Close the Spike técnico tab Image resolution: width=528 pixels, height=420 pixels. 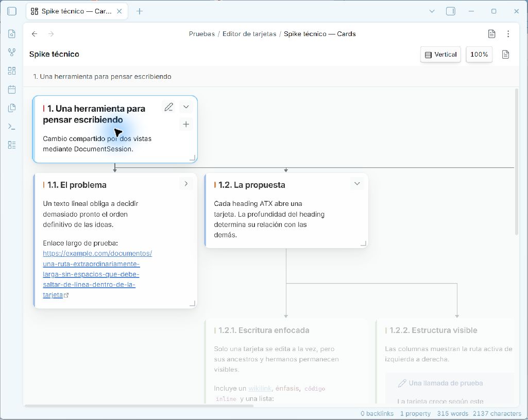click(x=119, y=11)
